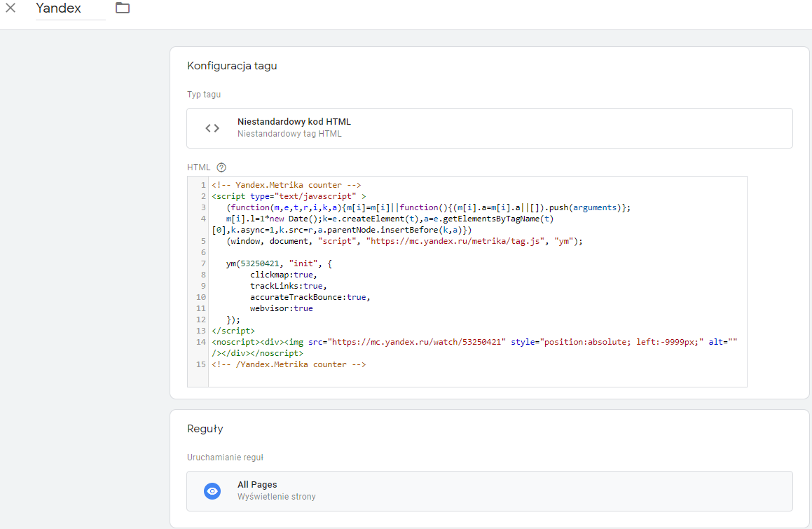The image size is (812, 529).
Task: Click the folder icon next to tag name
Action: tap(123, 8)
